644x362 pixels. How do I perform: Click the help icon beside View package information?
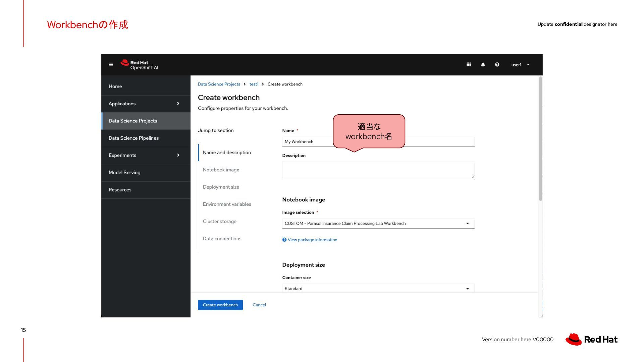coord(284,240)
